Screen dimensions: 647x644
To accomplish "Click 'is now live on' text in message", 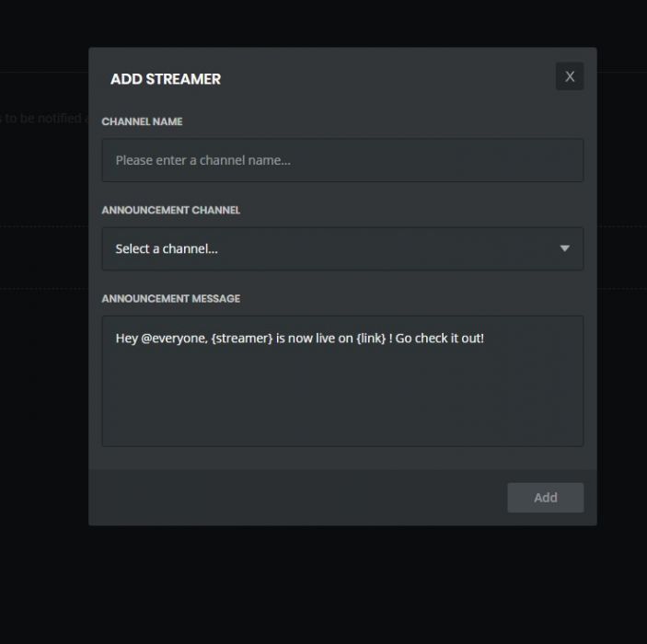I will (x=314, y=339).
